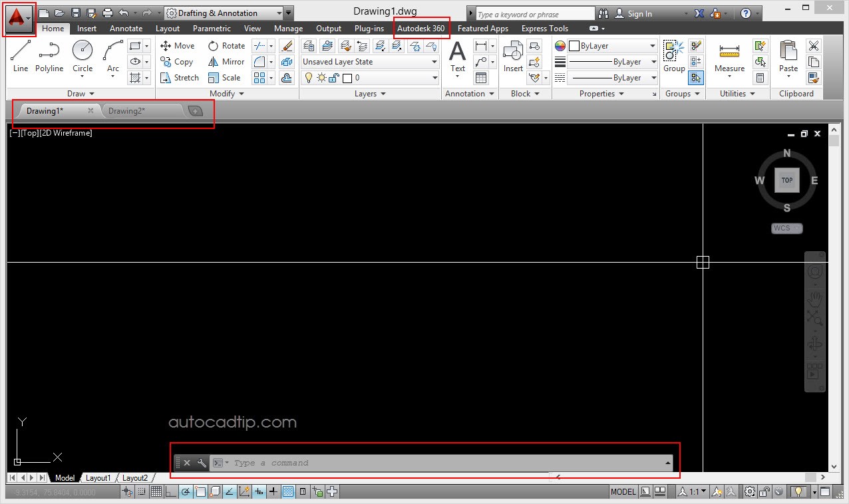Switch to the Annotate ribbon tab
Screen dimensions: 849x504
[126, 29]
